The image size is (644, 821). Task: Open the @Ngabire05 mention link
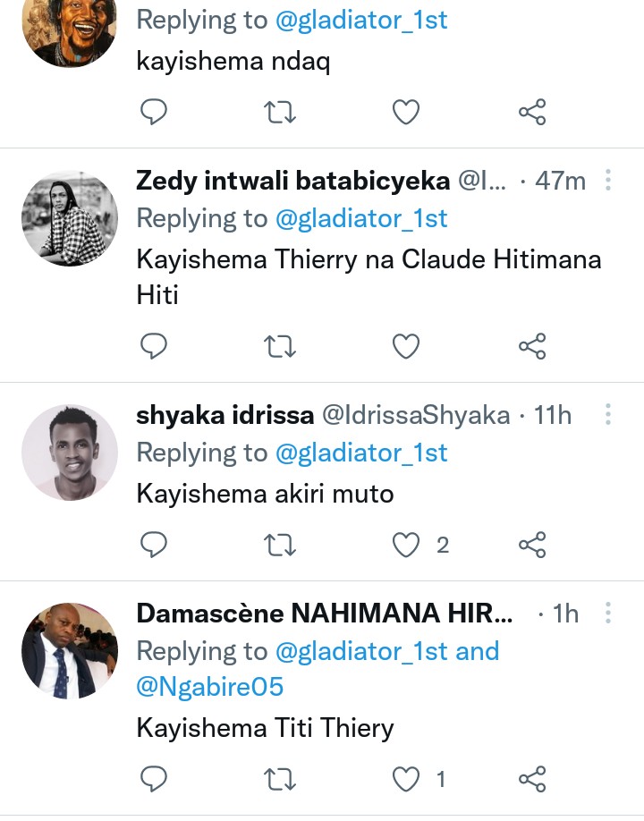pyautogui.click(x=209, y=686)
